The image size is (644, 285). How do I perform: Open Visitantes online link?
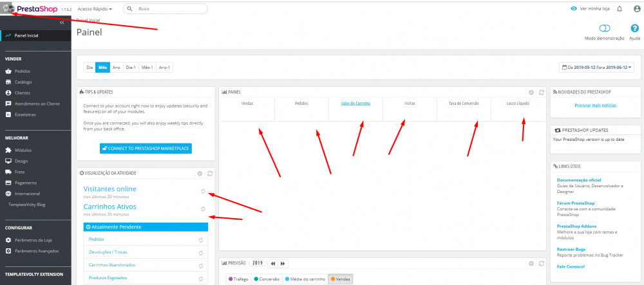(x=109, y=189)
